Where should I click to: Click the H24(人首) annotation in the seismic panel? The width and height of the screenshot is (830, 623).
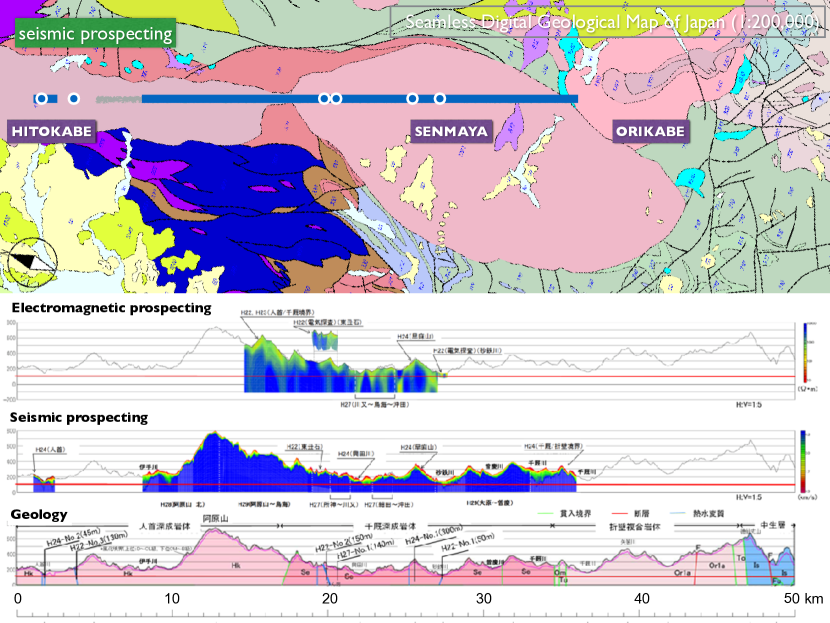pos(50,449)
